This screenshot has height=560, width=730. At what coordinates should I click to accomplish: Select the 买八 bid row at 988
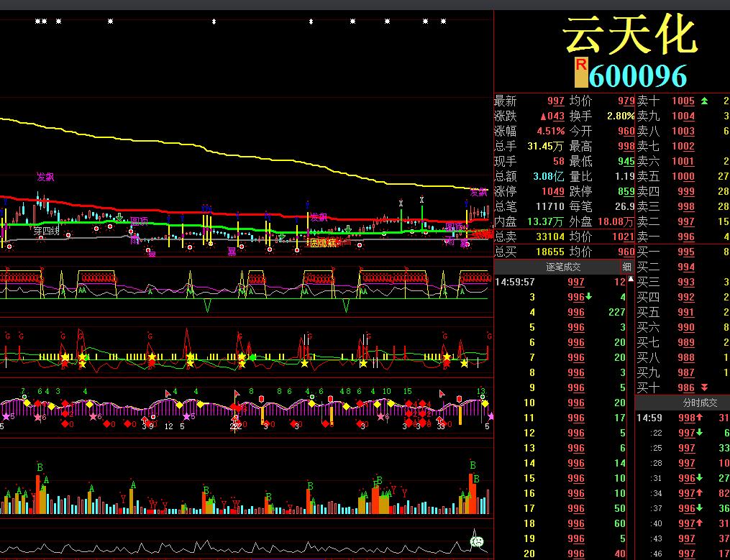point(683,357)
